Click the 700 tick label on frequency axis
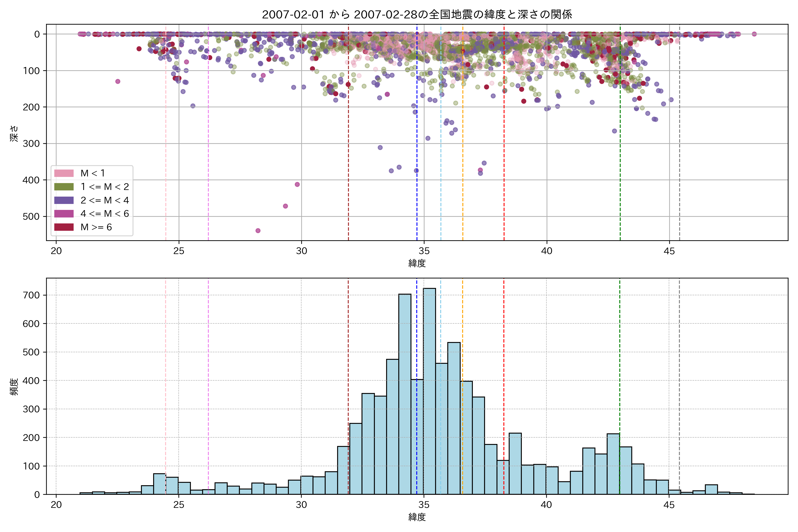 click(31, 295)
